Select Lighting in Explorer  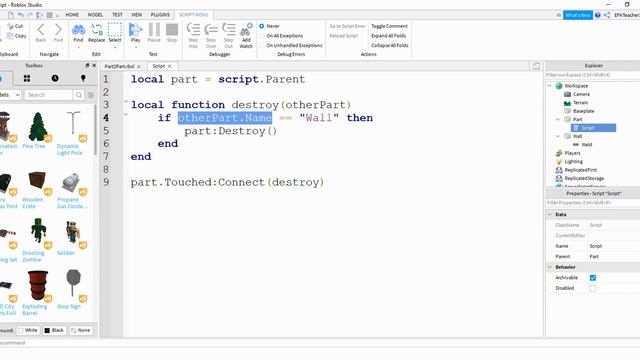click(573, 162)
